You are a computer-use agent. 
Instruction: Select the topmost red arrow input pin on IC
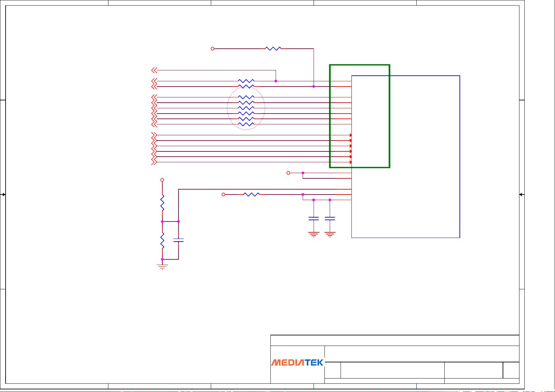[x=351, y=135]
